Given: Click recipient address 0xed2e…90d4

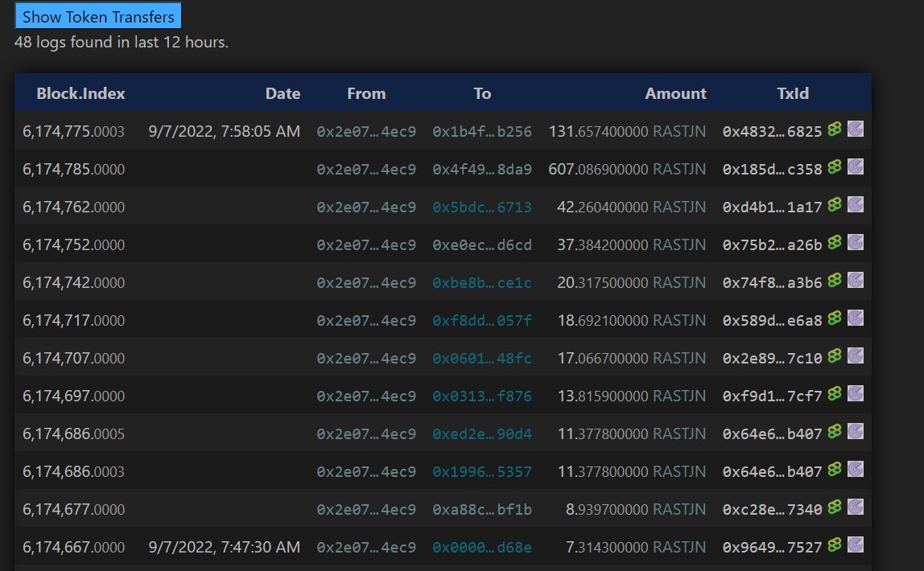Looking at the screenshot, I should (x=482, y=433).
